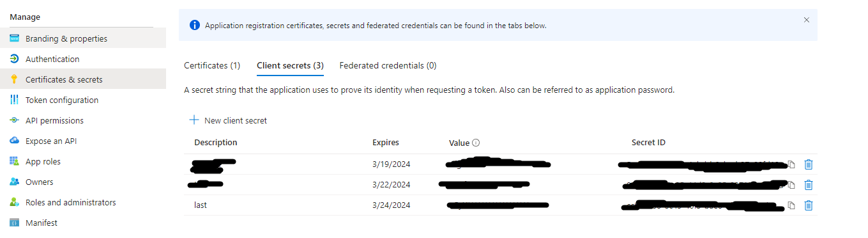Open Owners in the Manage menu
Viewport: 868px width, 238px height.
point(40,182)
